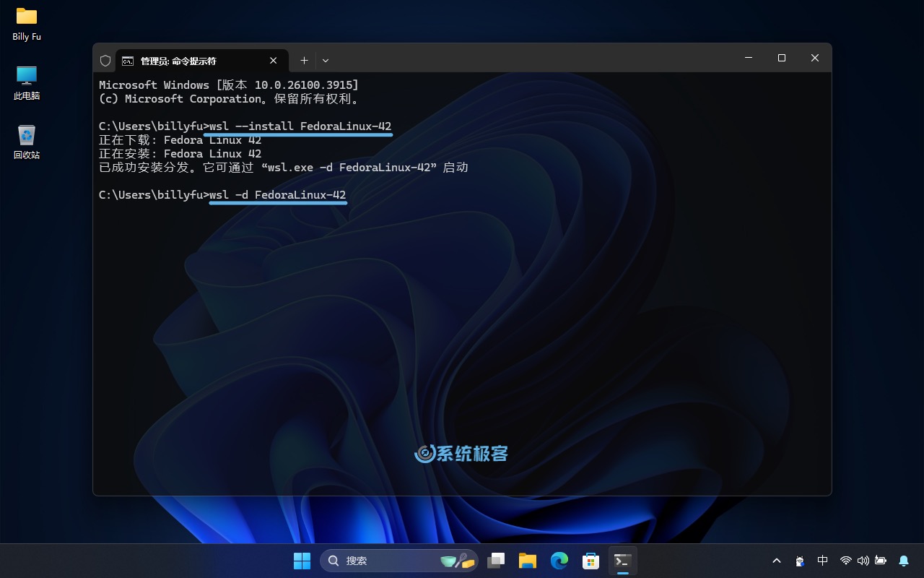Click the line starting '已成功安装分发'
Screen dimensions: 924x578
[x=284, y=168]
